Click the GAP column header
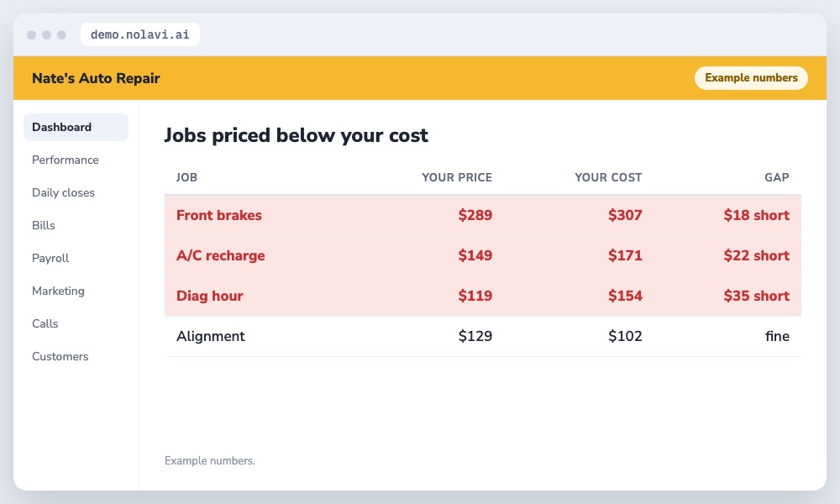840x504 pixels. click(777, 177)
